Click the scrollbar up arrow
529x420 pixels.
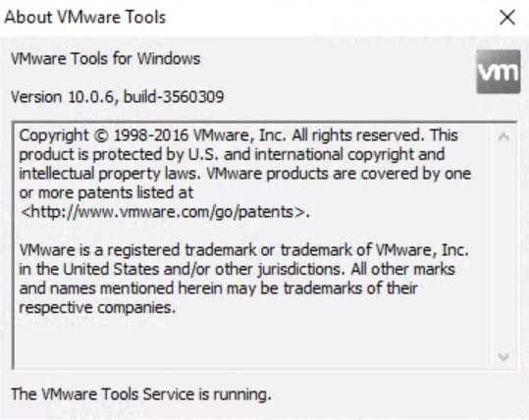[x=503, y=136]
